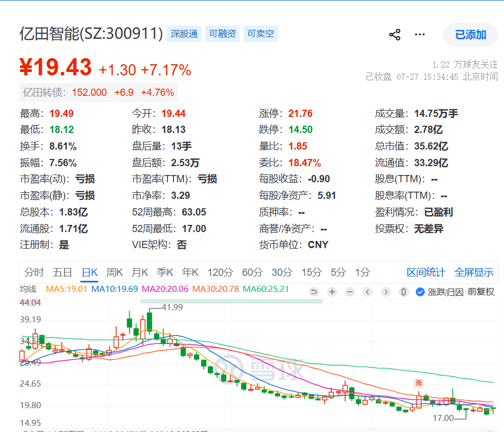Switch to 5分 interval

(338, 272)
